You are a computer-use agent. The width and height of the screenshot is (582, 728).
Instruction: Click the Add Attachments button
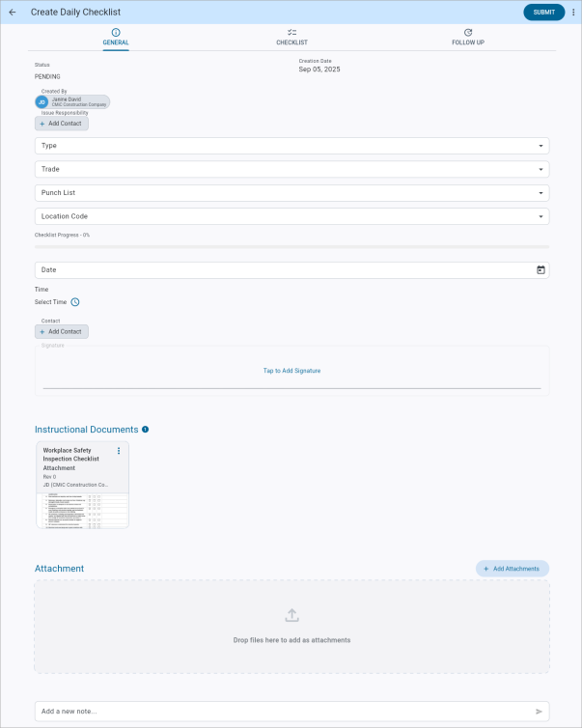coord(512,569)
